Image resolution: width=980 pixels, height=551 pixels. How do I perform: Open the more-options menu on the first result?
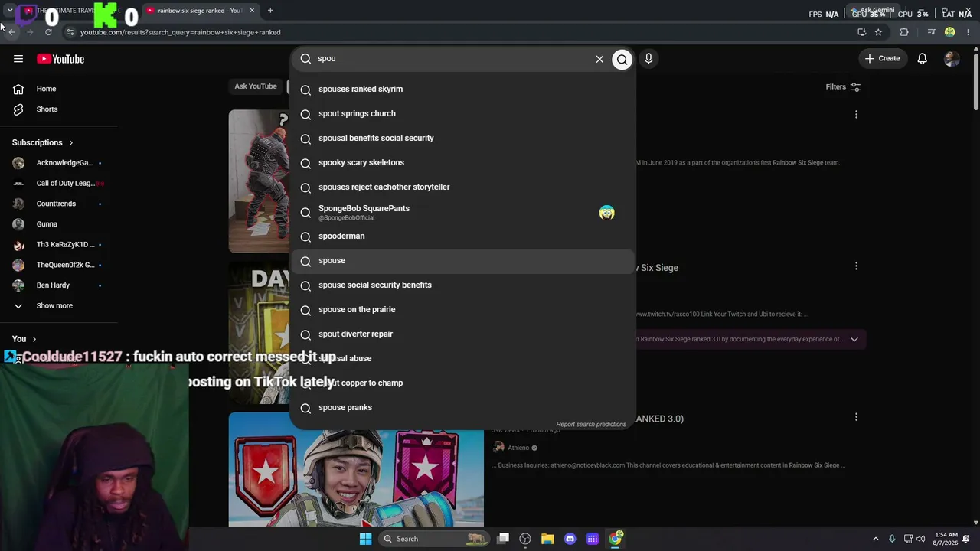(x=856, y=115)
